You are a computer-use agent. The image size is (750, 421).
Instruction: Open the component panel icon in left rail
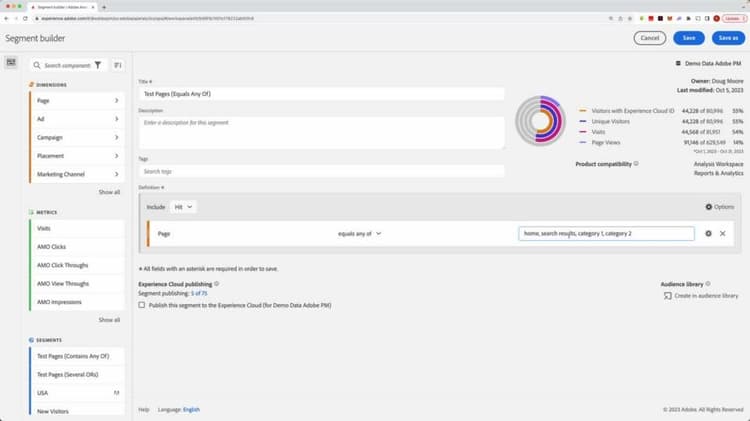(11, 62)
